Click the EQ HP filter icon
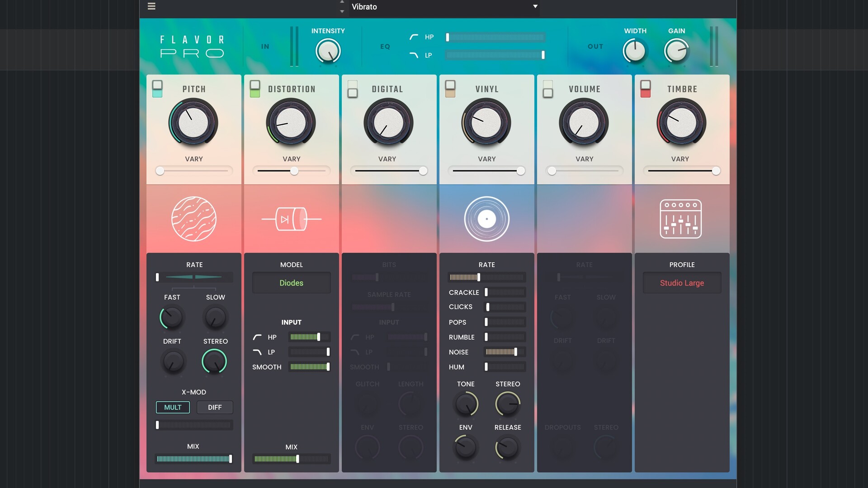The width and height of the screenshot is (868, 488). [x=414, y=37]
